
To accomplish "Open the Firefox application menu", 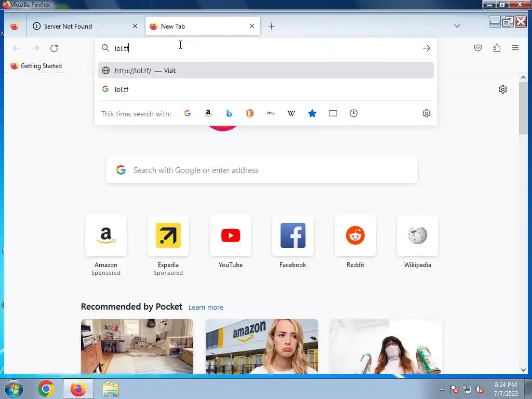I will pos(515,48).
